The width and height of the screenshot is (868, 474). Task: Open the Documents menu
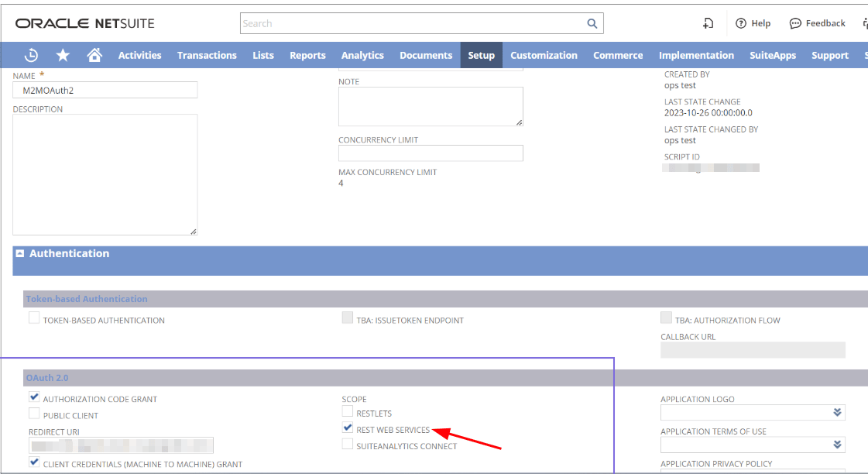[x=426, y=55]
